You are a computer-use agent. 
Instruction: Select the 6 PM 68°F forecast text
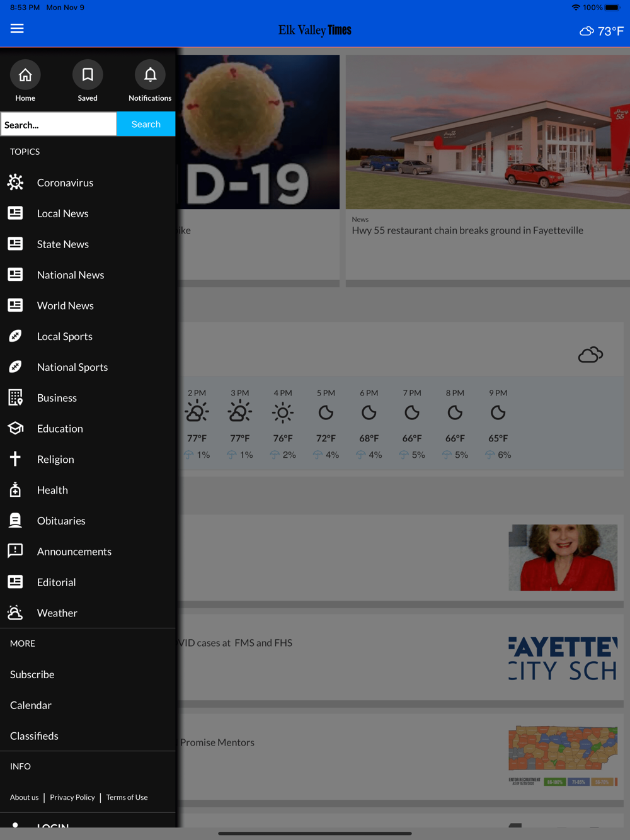(x=369, y=438)
